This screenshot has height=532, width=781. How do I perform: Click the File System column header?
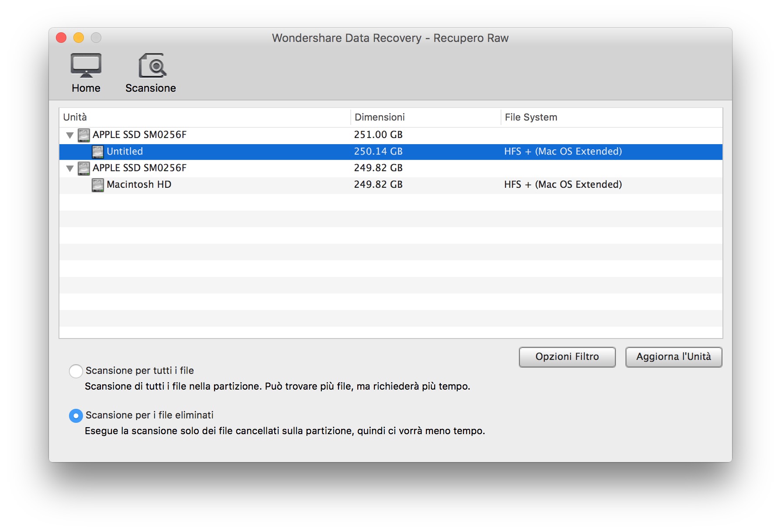531,117
